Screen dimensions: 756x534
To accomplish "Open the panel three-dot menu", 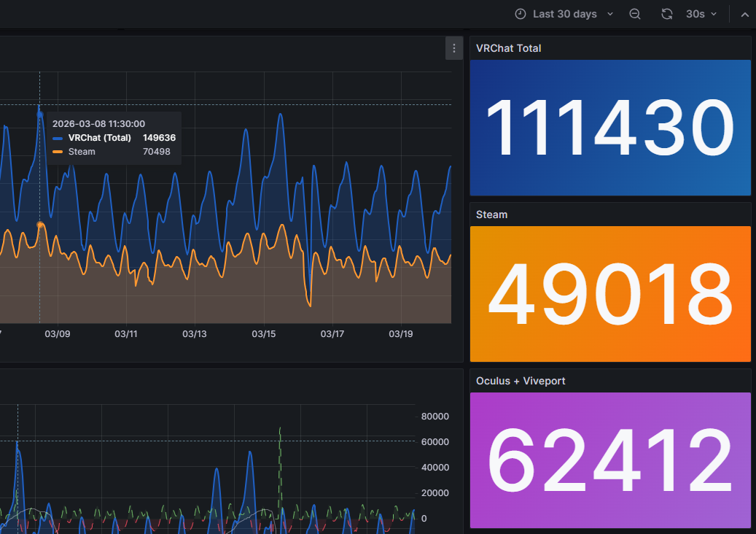I will pos(454,48).
